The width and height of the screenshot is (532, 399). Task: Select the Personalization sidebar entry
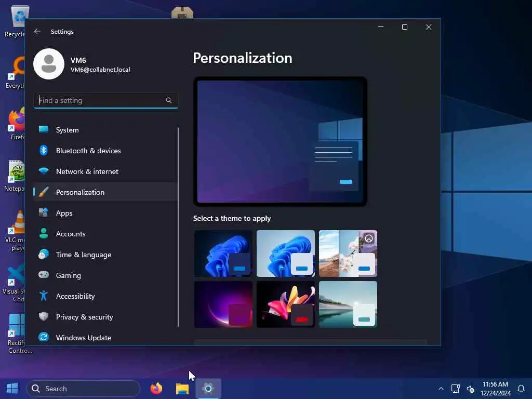(x=105, y=192)
